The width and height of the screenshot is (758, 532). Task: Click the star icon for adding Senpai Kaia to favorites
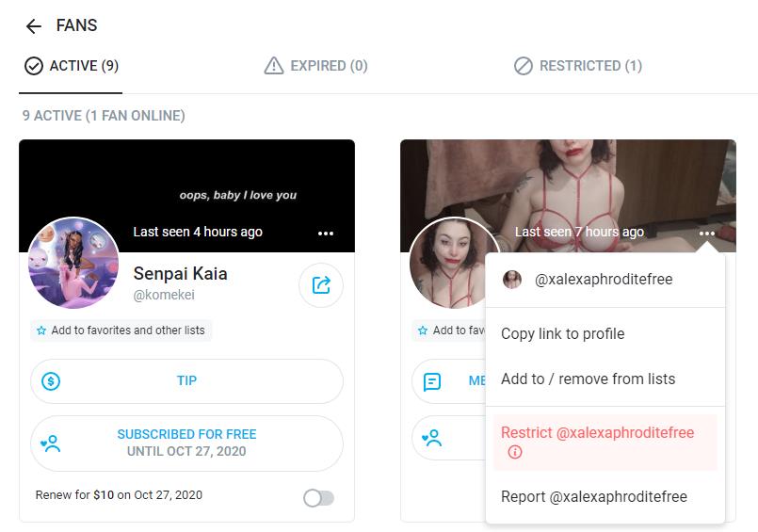pyautogui.click(x=41, y=330)
